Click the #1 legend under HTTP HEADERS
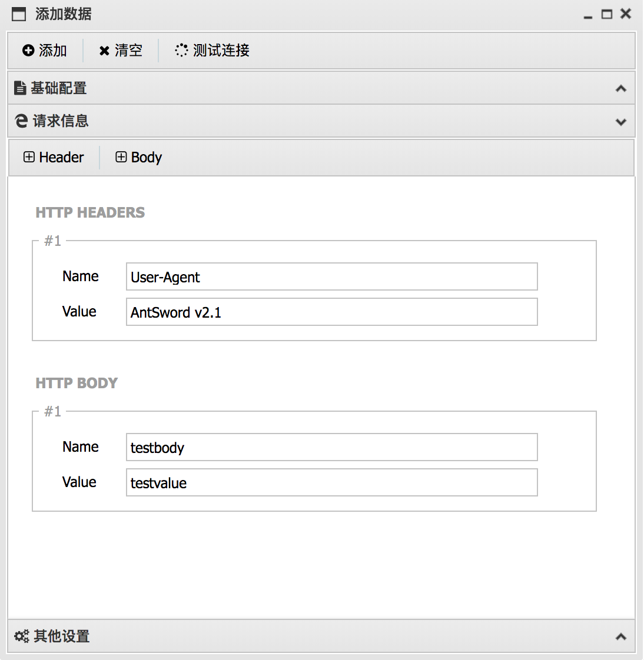644x660 pixels. tap(52, 241)
